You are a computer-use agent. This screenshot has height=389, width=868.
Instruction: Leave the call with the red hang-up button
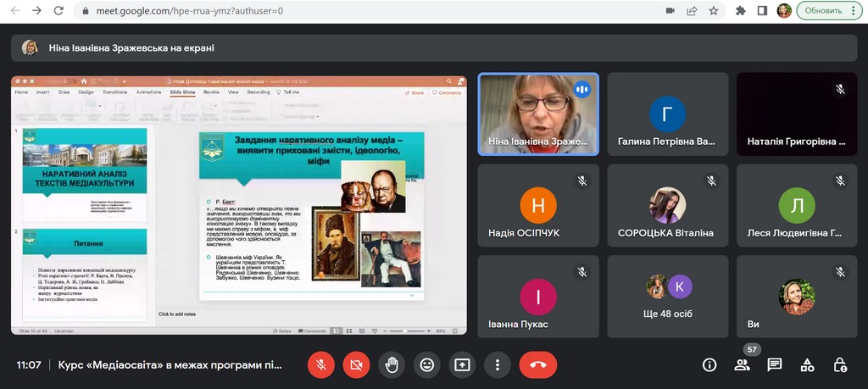pyautogui.click(x=537, y=364)
